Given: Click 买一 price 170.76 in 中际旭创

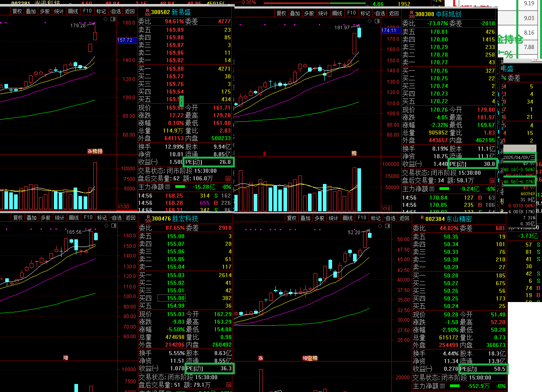Looking at the screenshot, I should (x=439, y=71).
